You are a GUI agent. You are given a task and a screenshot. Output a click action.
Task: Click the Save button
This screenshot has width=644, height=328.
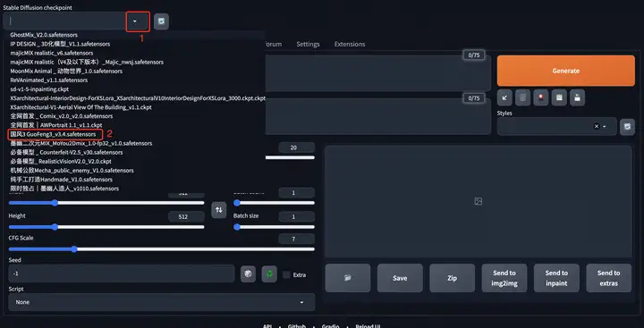click(400, 278)
